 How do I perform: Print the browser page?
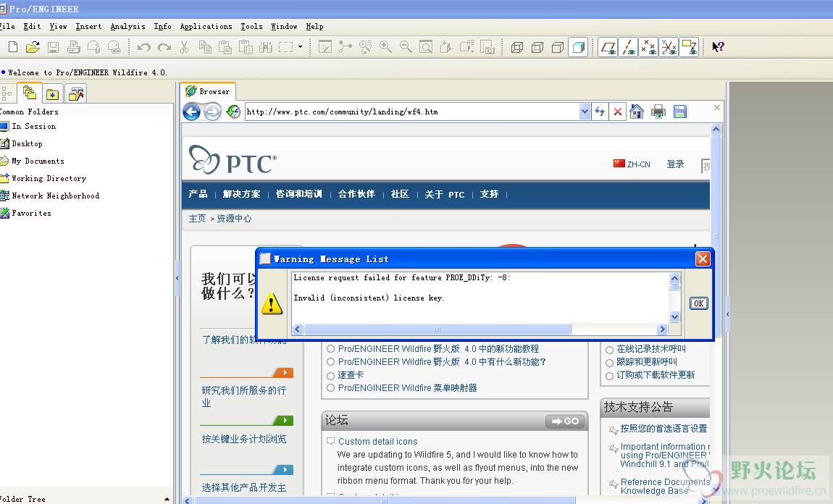click(x=658, y=112)
